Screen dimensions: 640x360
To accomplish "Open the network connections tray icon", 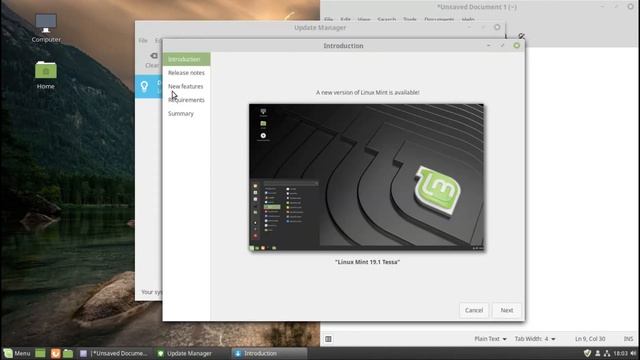I will (607, 353).
